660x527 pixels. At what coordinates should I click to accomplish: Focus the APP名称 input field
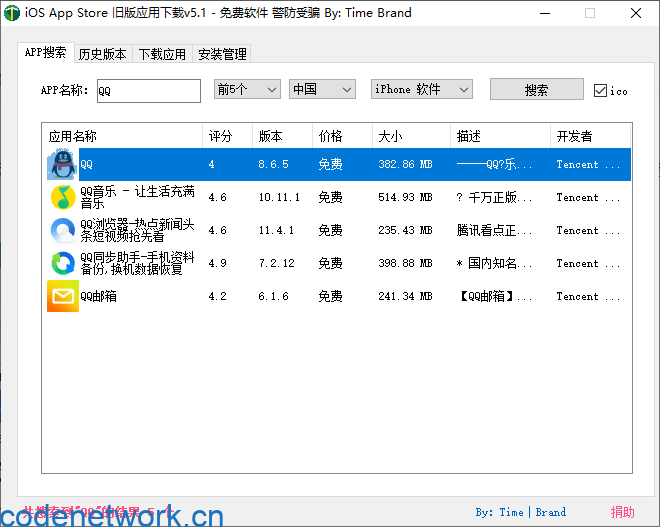coord(149,90)
